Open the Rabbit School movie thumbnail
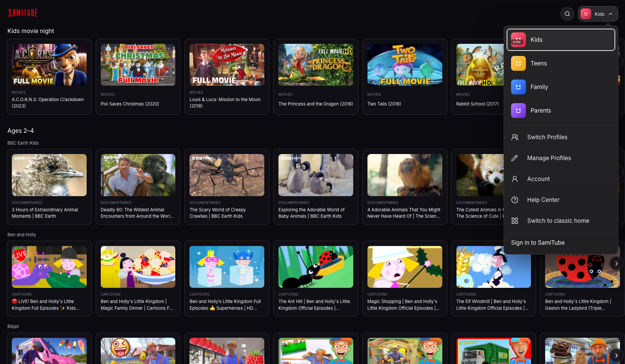Viewport: 625px width, 364px height. (480, 65)
